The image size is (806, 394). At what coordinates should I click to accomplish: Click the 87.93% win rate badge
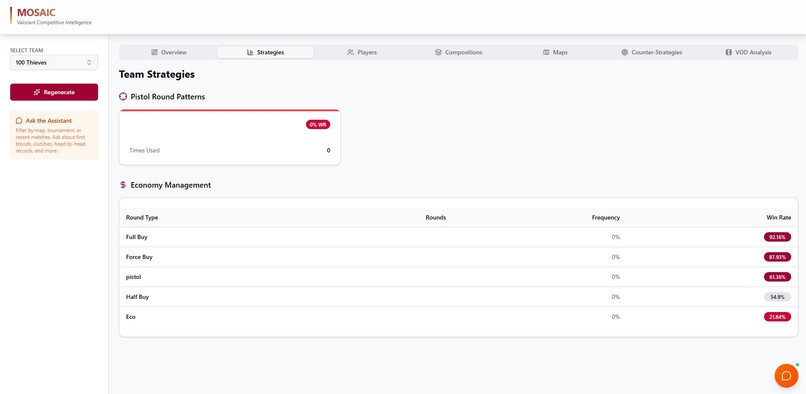point(777,257)
